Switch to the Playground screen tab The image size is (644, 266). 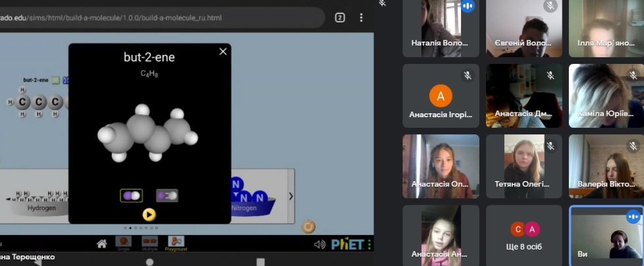pyautogui.click(x=176, y=244)
